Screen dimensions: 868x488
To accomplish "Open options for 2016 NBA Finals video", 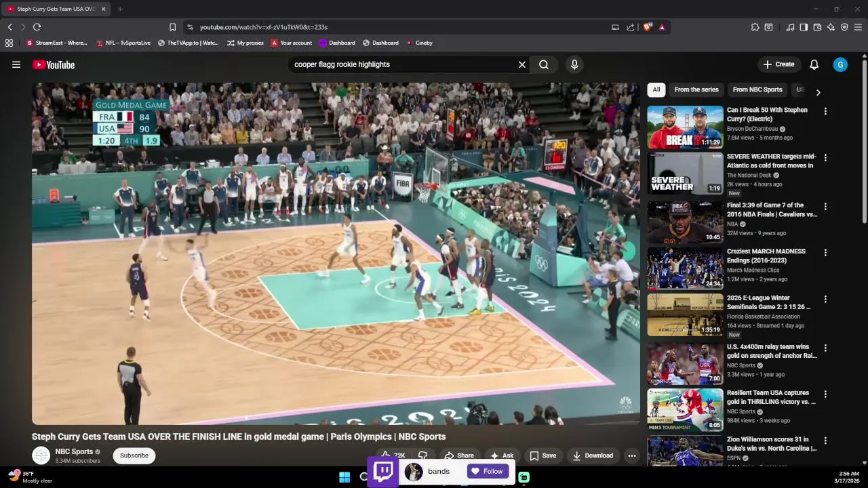I will click(825, 206).
